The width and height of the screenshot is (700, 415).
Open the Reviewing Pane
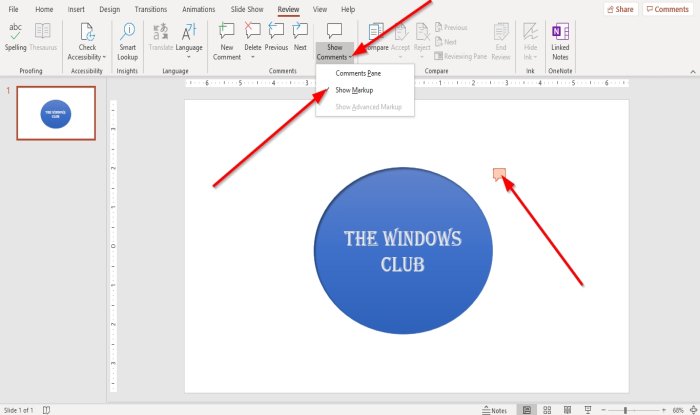point(461,56)
